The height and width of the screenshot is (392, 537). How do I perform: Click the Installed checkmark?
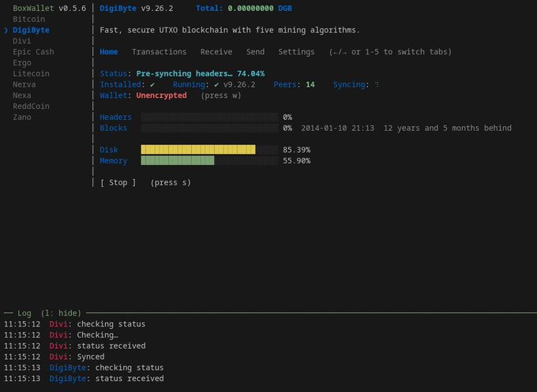[152, 84]
